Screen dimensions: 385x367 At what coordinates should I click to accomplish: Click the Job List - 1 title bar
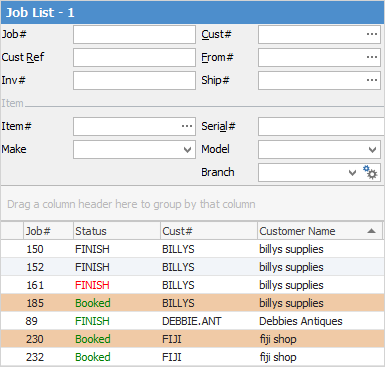tap(192, 12)
